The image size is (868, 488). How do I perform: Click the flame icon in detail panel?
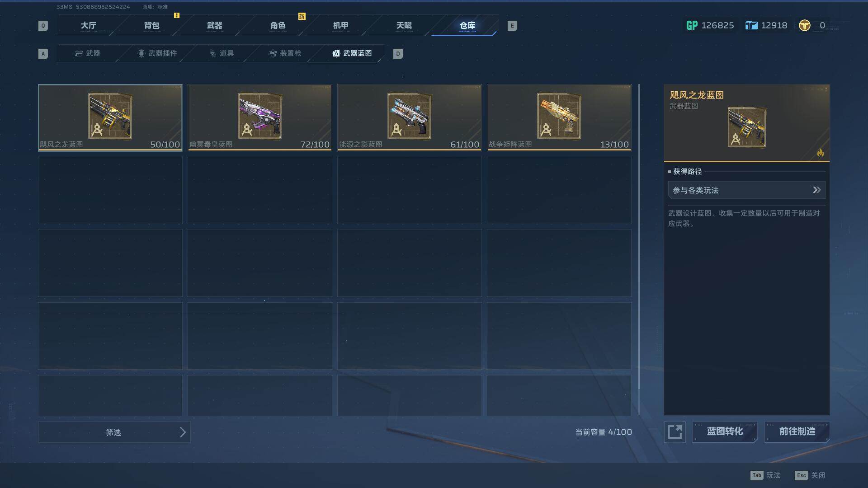pos(820,153)
